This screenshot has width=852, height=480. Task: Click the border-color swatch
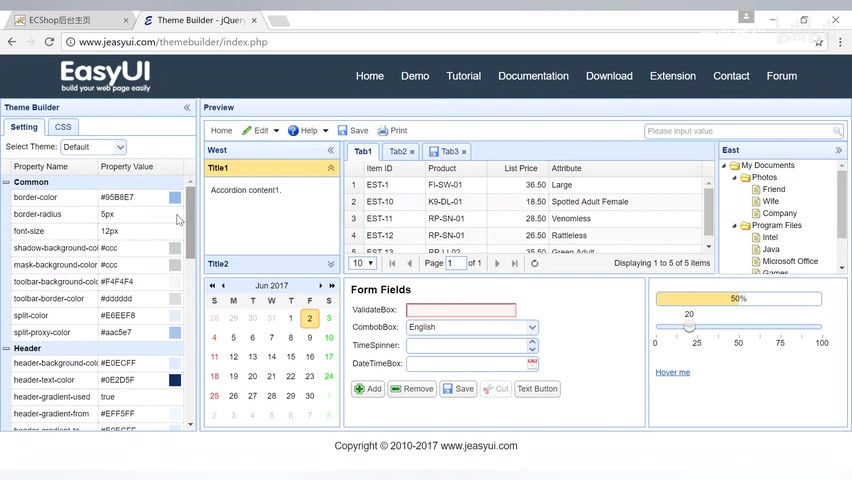pos(175,197)
